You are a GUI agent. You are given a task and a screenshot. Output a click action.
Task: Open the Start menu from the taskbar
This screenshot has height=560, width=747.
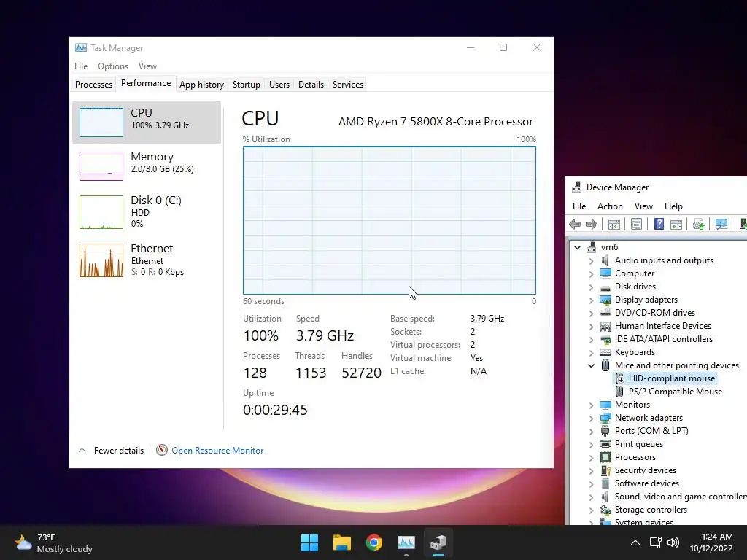coord(309,542)
